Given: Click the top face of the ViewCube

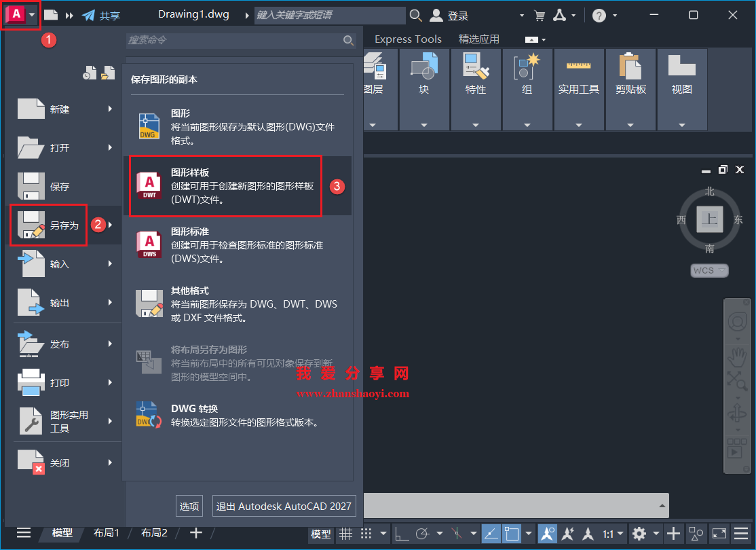Looking at the screenshot, I should click(x=710, y=219).
